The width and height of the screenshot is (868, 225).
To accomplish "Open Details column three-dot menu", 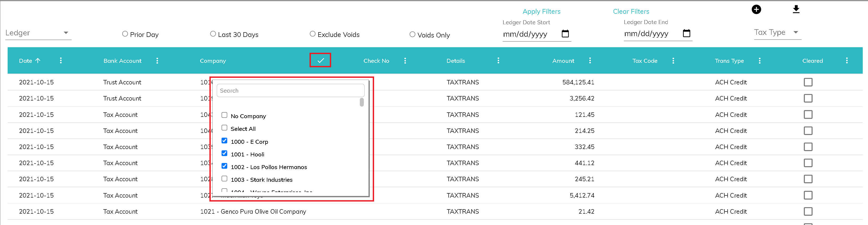I will pos(498,61).
